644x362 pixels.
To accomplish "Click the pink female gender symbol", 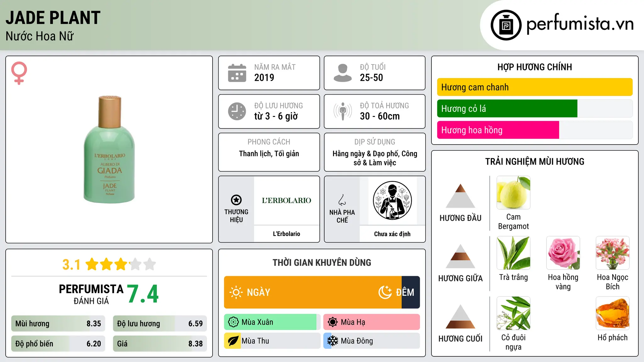I will coord(19,73).
